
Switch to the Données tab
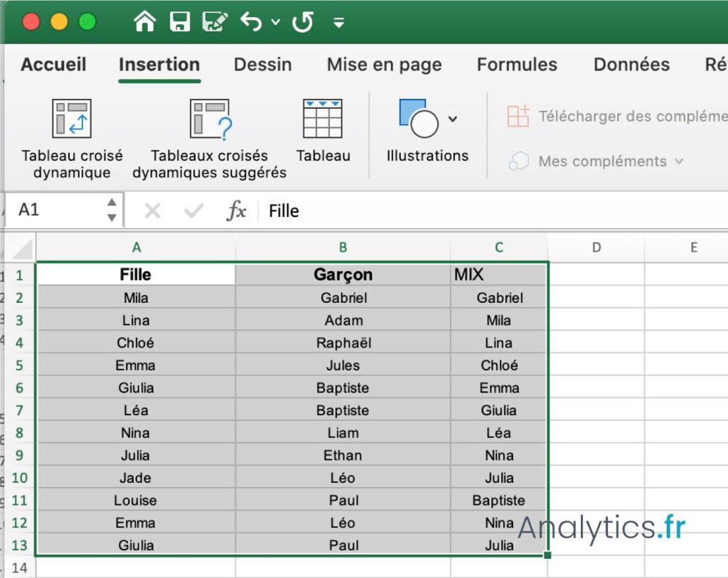631,65
